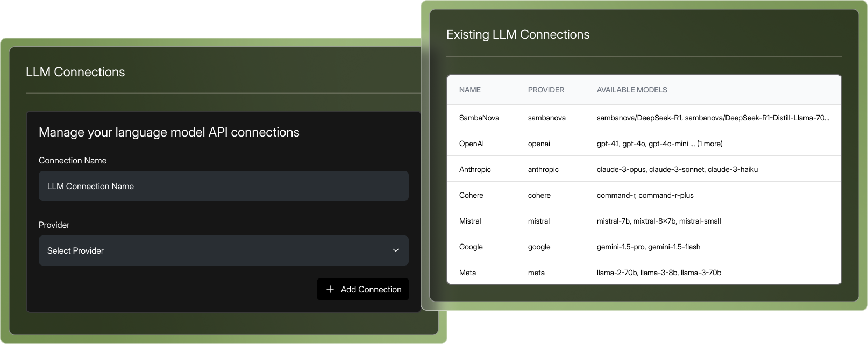868x344 pixels.
Task: Click the gpt-4.1, gpt-4o models cell
Action: point(660,144)
